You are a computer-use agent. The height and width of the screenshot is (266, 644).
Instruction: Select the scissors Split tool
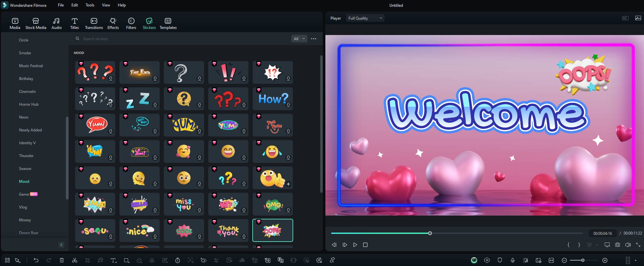75,260
